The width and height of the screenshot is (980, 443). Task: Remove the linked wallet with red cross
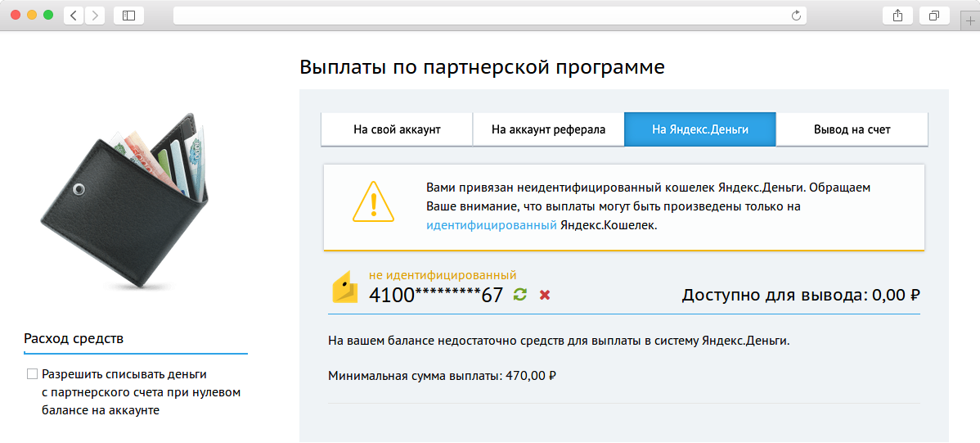pyautogui.click(x=544, y=295)
